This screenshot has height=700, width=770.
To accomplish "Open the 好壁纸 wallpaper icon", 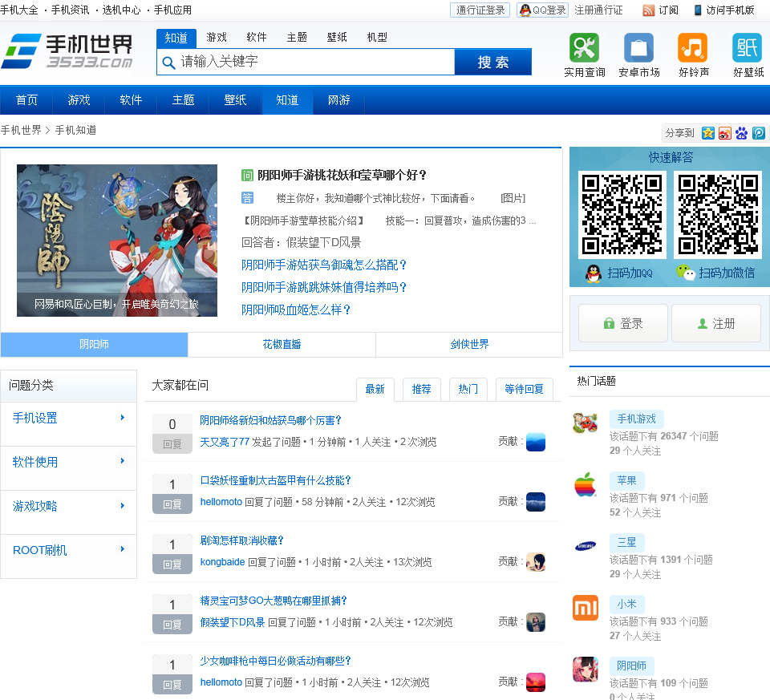I will tap(747, 47).
